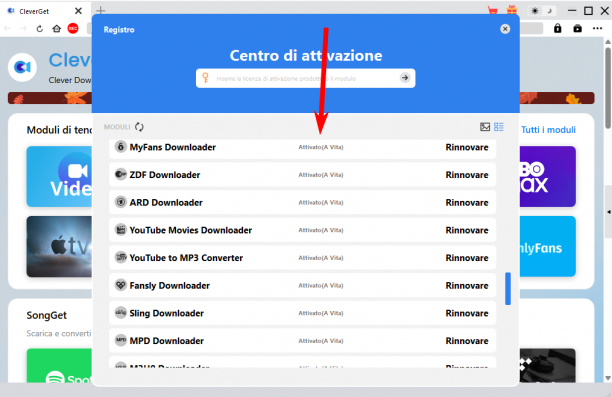Click the YouTube to MP3 Converter text
Image resolution: width=612 pixels, height=397 pixels.
point(186,258)
